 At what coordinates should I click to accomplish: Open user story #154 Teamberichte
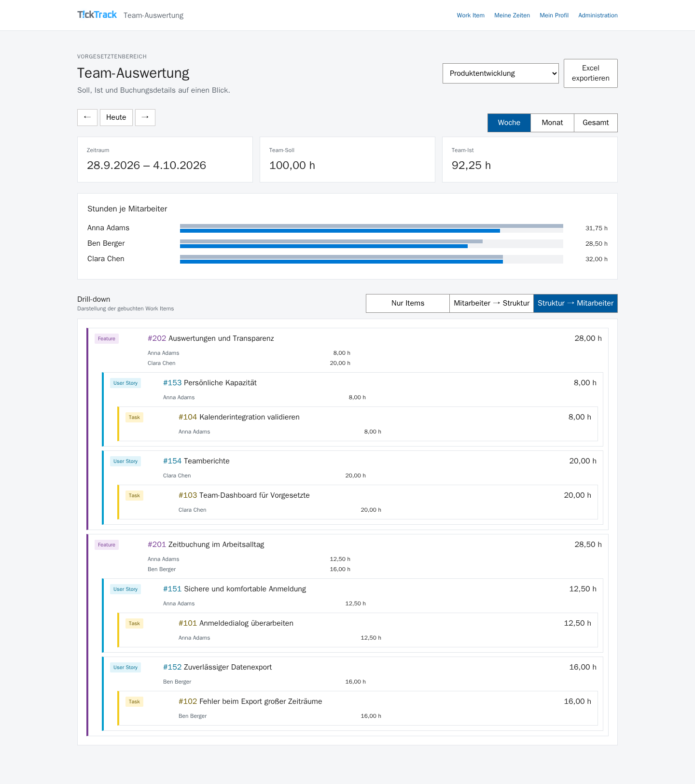point(196,461)
